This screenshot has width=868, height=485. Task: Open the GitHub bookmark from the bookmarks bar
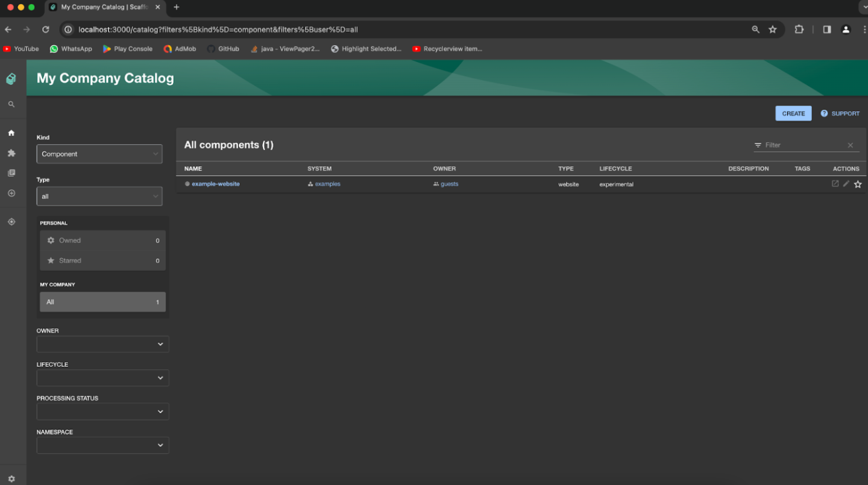pos(223,49)
